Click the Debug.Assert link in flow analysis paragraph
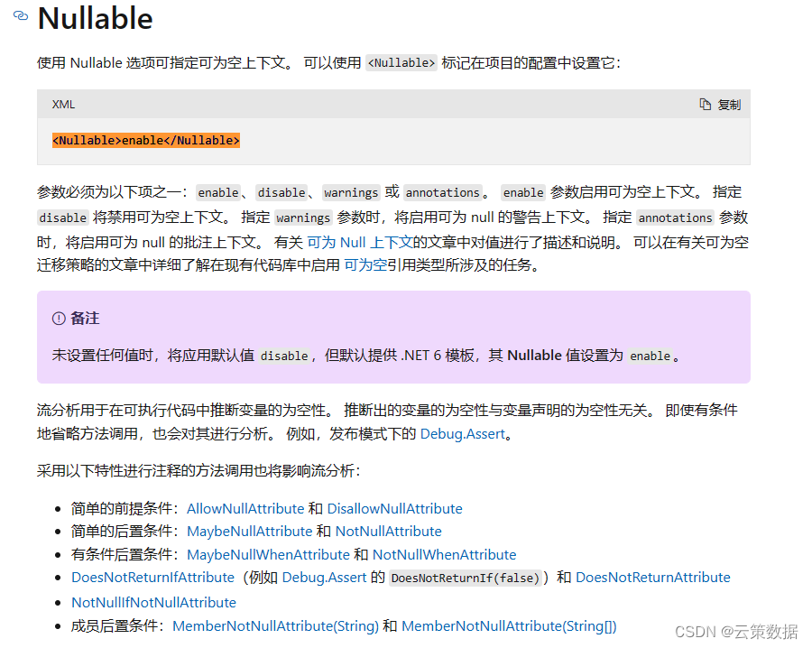Image resolution: width=812 pixels, height=648 pixels. [x=463, y=433]
